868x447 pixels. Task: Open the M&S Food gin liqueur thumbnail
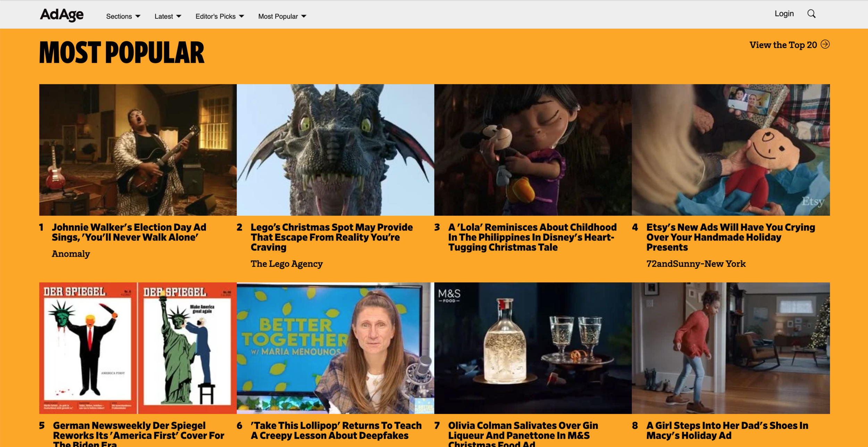pyautogui.click(x=533, y=348)
